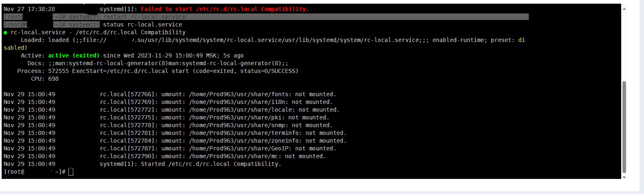Image resolution: width=644 pixels, height=194 pixels.
Task: Click the green service status dot
Action: (5, 33)
